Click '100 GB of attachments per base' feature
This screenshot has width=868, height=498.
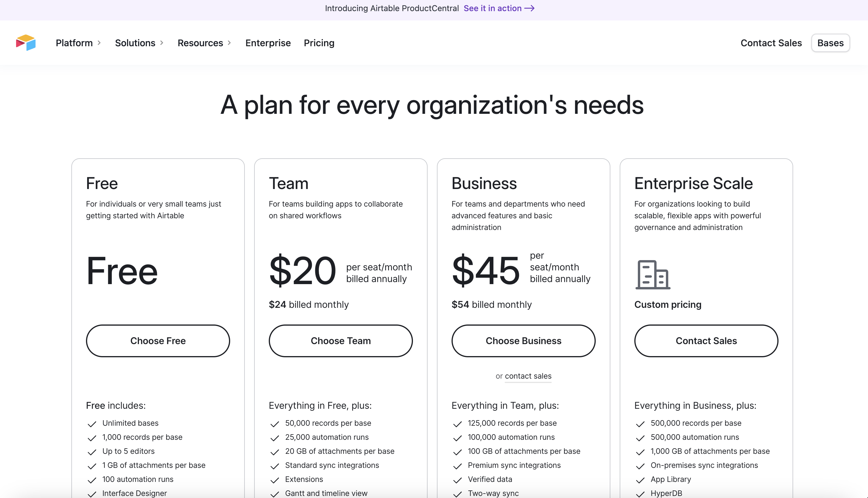[524, 451]
